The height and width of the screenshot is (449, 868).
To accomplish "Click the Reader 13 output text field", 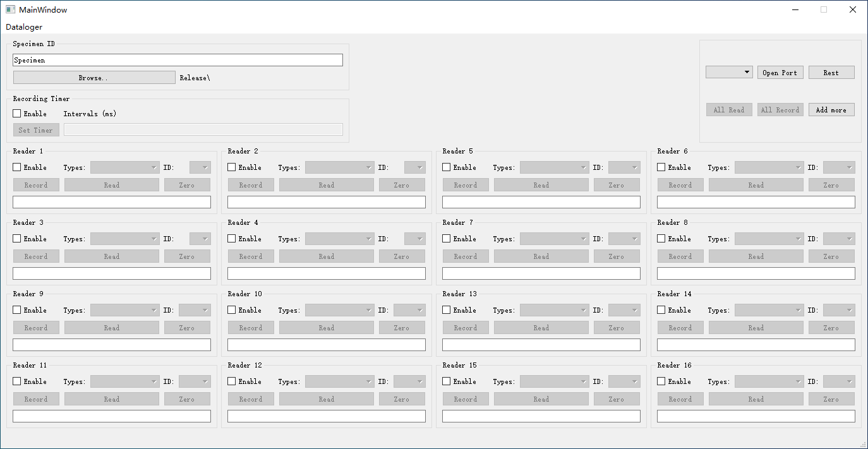I will click(541, 345).
